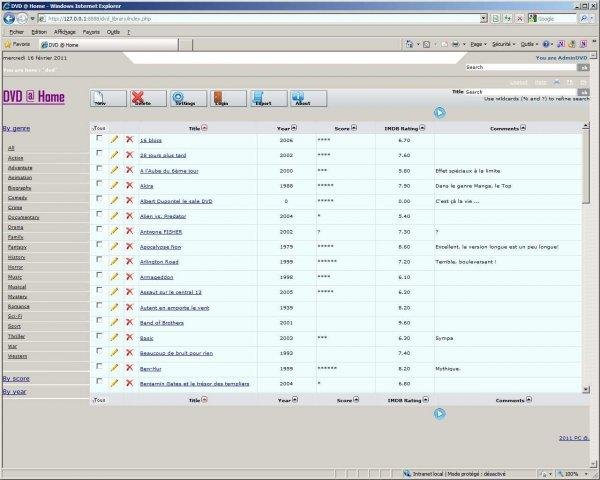Tick the checkbox for 28 jours plus tard
The width and height of the screenshot is (600, 480).
pos(99,153)
